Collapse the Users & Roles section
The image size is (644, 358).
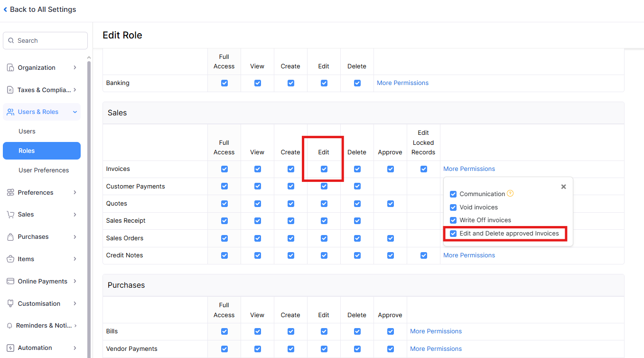75,112
